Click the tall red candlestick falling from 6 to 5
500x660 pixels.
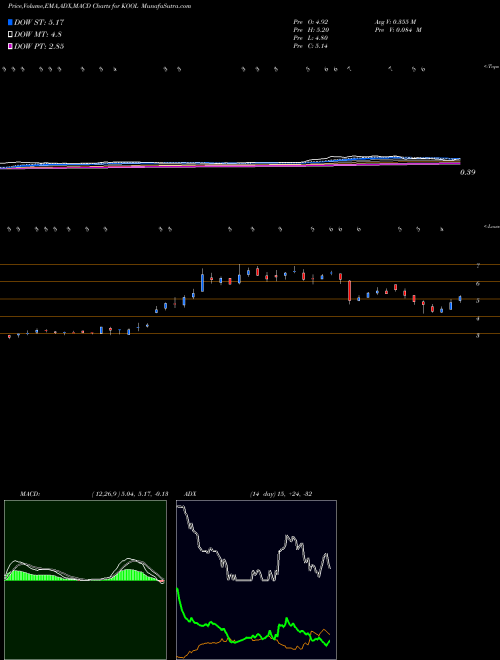coord(349,291)
